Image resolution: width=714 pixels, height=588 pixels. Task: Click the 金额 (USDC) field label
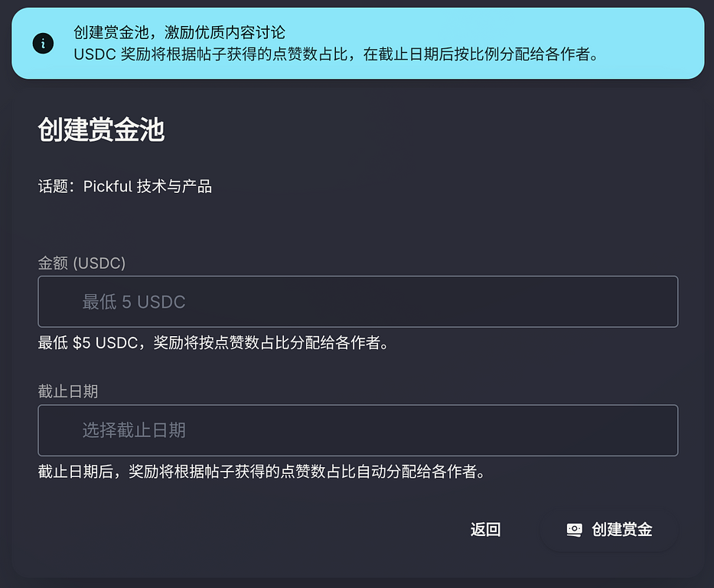click(x=81, y=263)
